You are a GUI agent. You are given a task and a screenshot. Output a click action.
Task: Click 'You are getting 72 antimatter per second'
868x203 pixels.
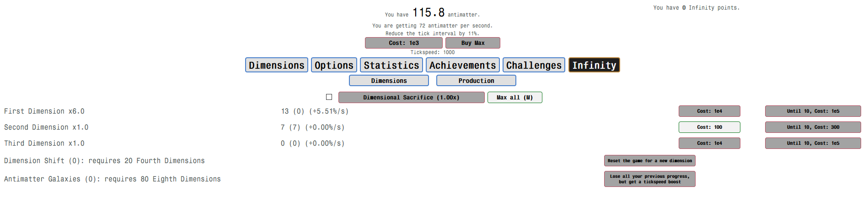432,26
